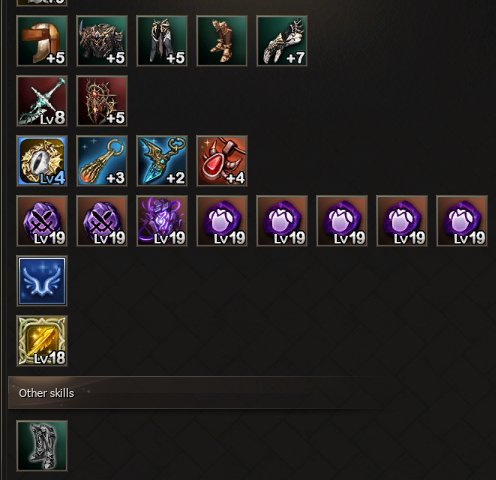Click the spiked chest armor +5 icon

coord(102,41)
